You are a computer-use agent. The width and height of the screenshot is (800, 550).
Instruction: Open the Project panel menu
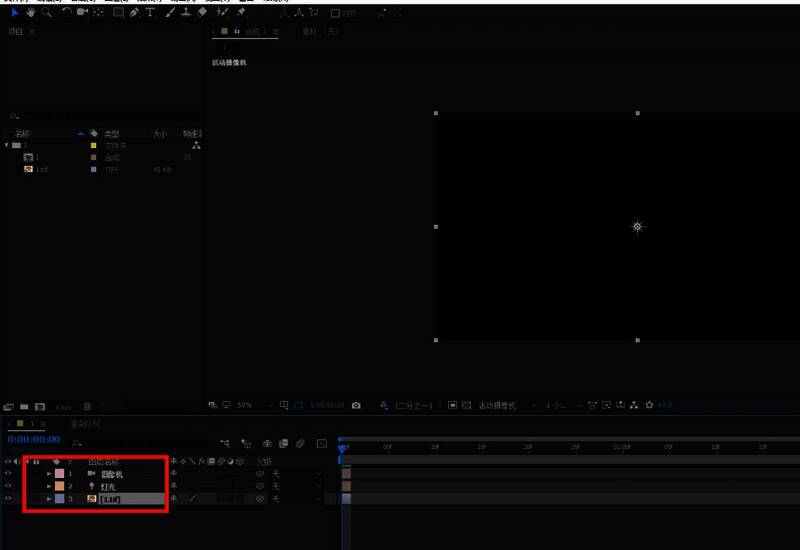[32, 32]
